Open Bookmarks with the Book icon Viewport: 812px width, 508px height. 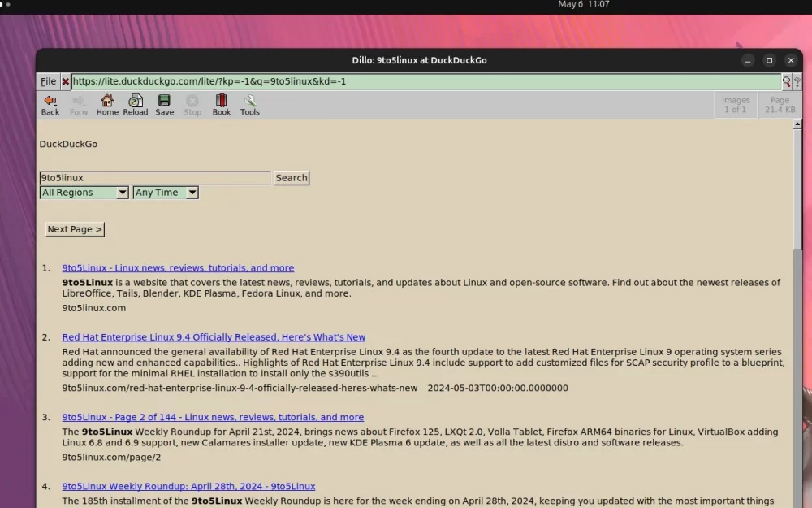coord(221,104)
